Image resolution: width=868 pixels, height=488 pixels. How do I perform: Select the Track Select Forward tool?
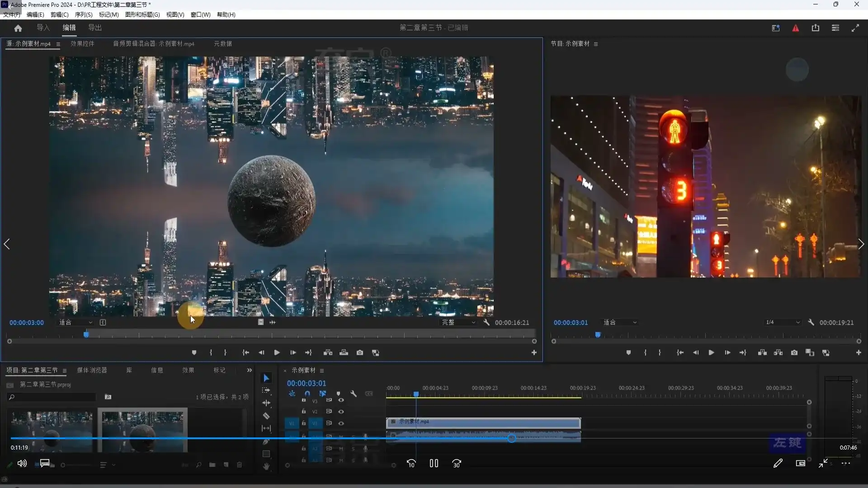point(266,390)
